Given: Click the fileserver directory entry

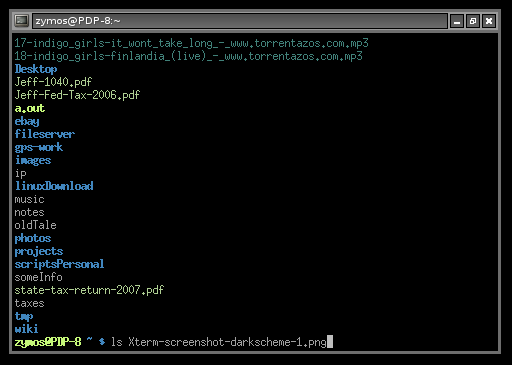Looking at the screenshot, I should pos(45,134).
